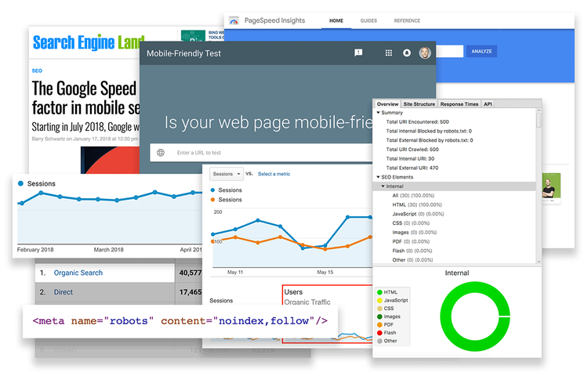588x376 pixels.
Task: Select 'Total External URI: 470' row
Action: (412, 168)
